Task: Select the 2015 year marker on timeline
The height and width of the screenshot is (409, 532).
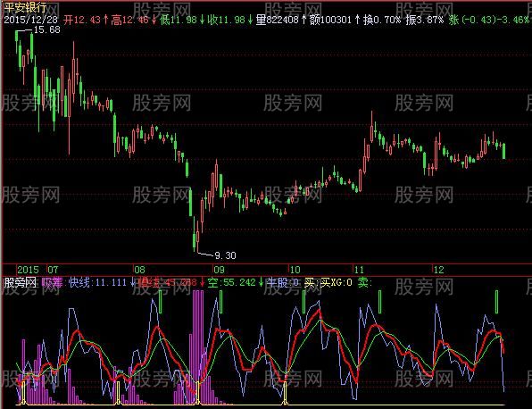Action: tap(28, 270)
